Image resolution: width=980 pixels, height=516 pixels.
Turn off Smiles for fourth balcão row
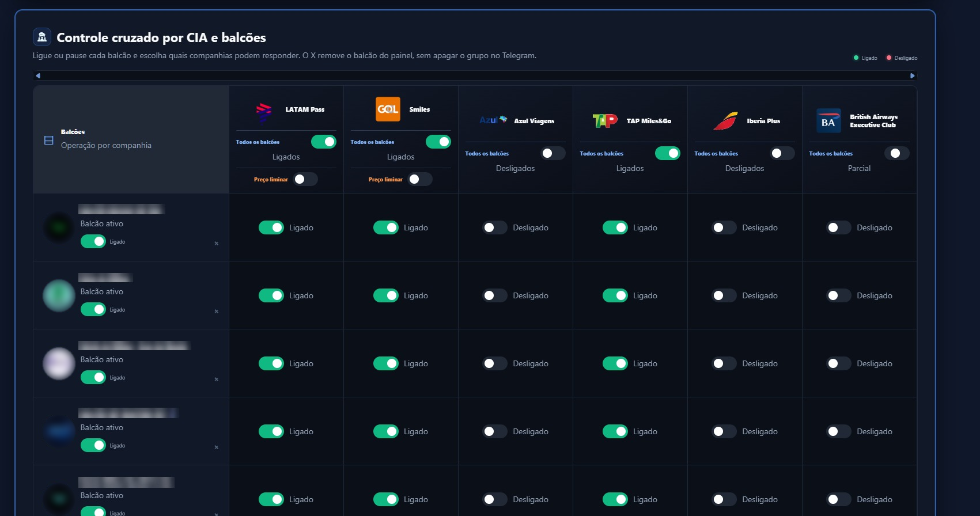386,431
